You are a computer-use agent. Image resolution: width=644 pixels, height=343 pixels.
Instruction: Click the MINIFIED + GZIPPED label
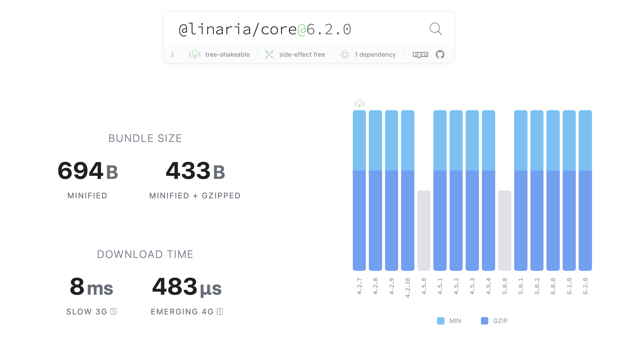click(x=195, y=195)
